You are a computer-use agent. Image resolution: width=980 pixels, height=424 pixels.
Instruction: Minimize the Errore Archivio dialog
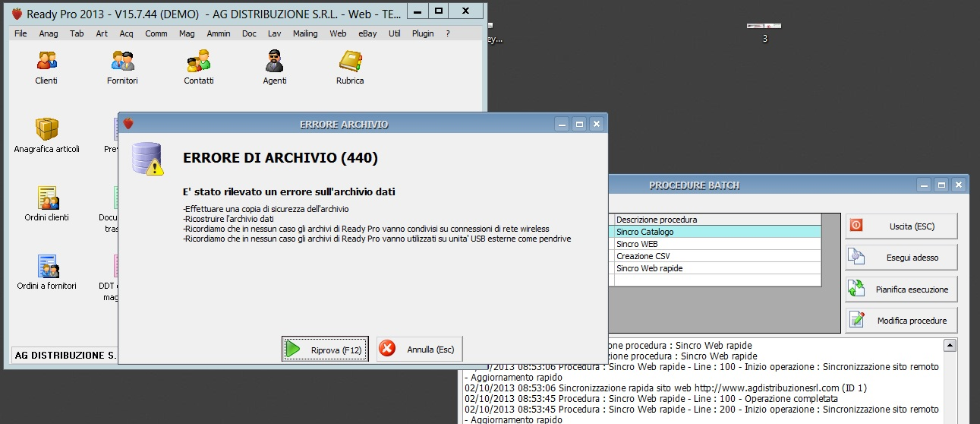click(562, 123)
